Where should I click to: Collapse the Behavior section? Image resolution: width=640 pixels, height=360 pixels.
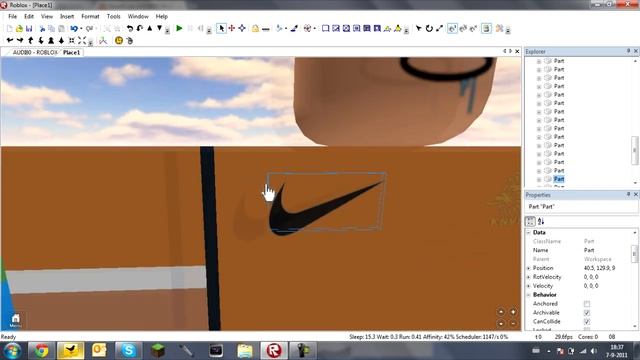pos(529,295)
